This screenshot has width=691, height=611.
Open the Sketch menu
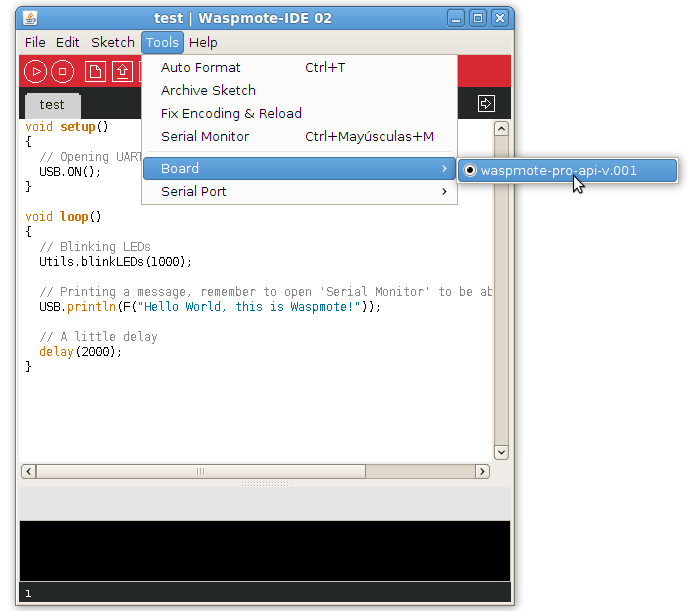[112, 43]
